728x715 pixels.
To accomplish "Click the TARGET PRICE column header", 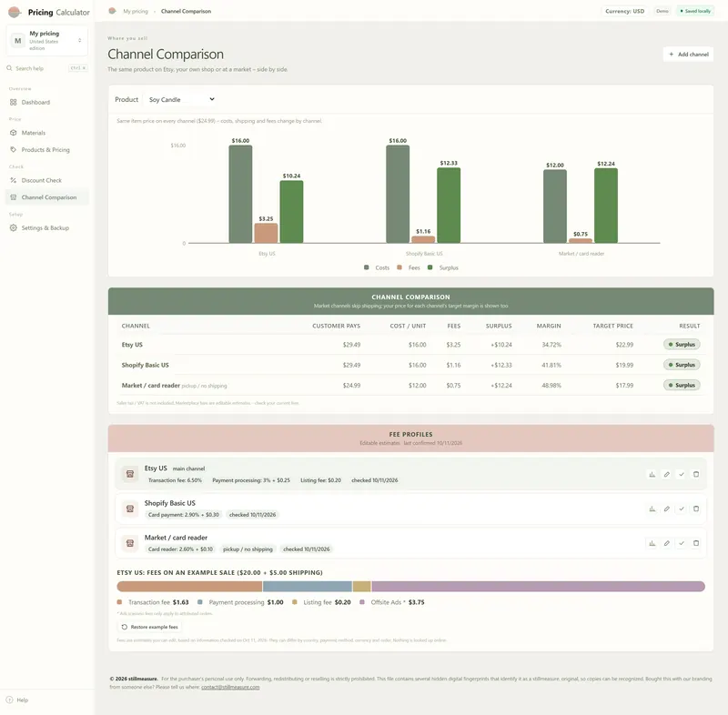I will click(x=612, y=326).
